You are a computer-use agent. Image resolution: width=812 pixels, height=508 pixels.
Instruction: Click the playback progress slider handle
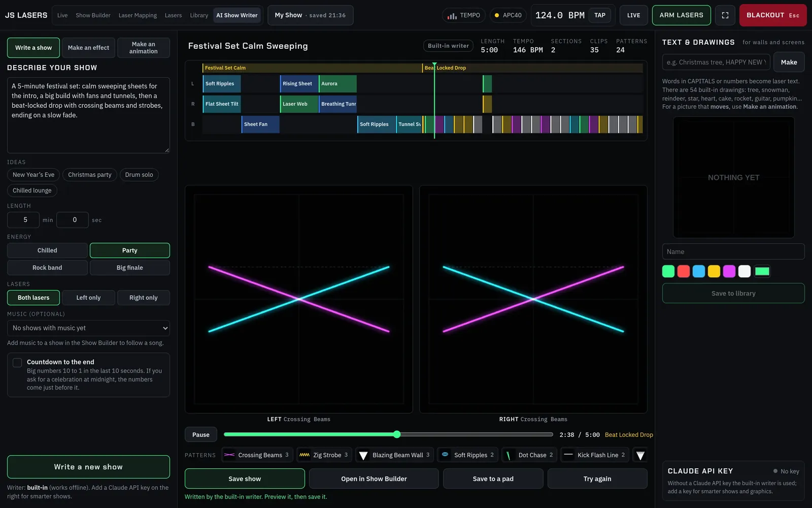click(397, 434)
